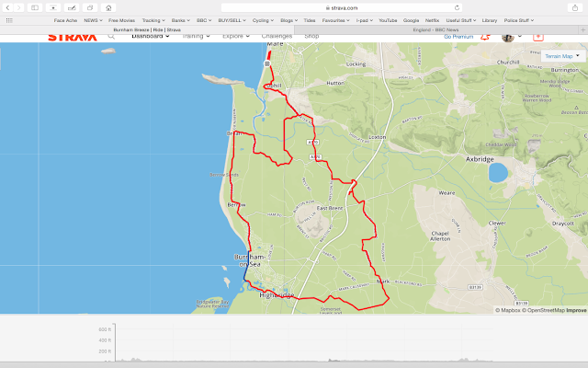Click Safari's forward arrow button

click(x=18, y=7)
